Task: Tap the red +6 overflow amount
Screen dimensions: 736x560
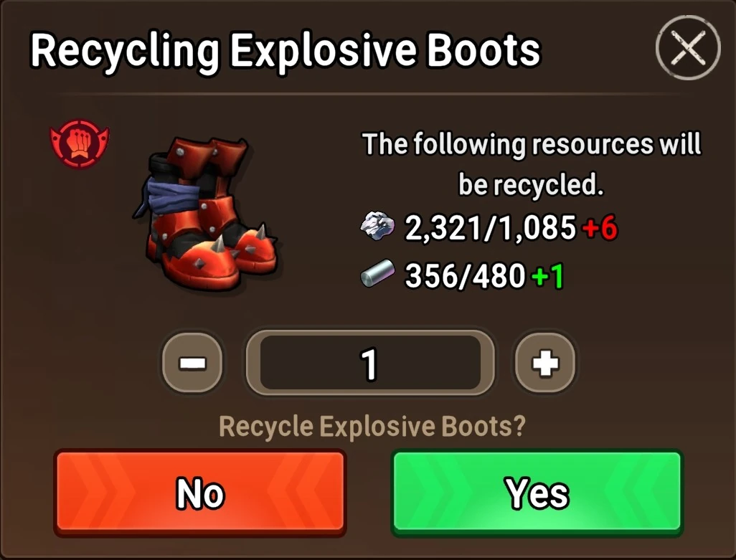Action: click(600, 228)
